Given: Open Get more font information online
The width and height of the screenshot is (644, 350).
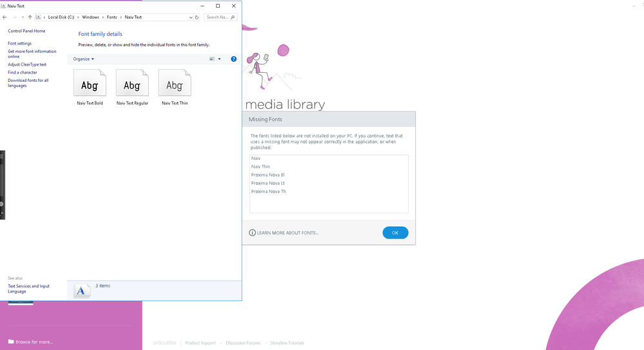Looking at the screenshot, I should (32, 53).
